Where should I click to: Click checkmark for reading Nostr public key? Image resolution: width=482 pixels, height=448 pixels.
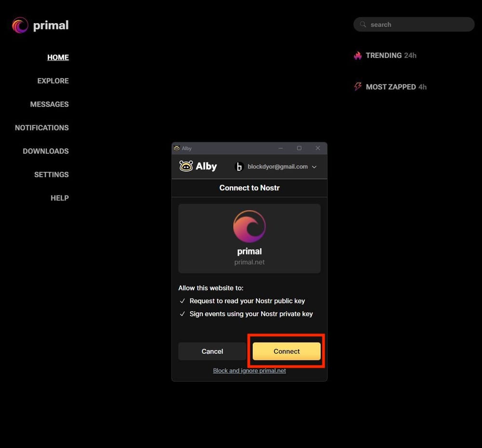coord(182,301)
